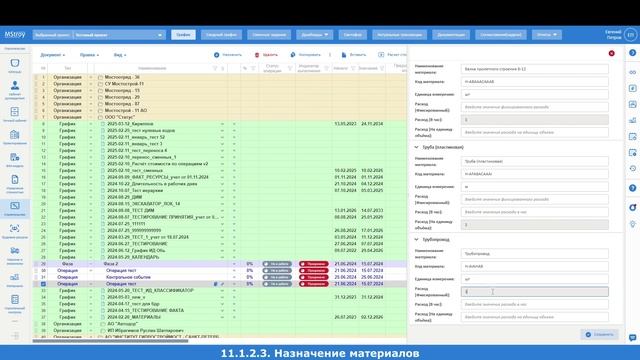This screenshot has height=360, width=640.
Task: Click the Копировать toolbar icon
Action: pyautogui.click(x=292, y=55)
